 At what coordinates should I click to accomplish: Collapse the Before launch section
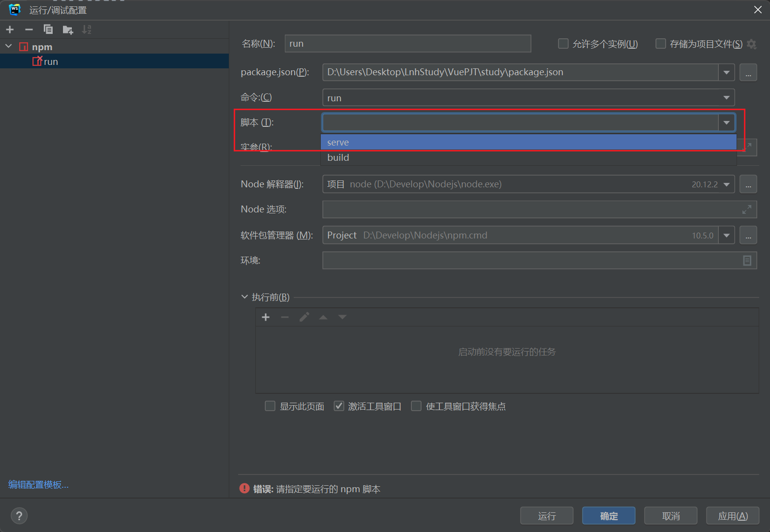(245, 297)
